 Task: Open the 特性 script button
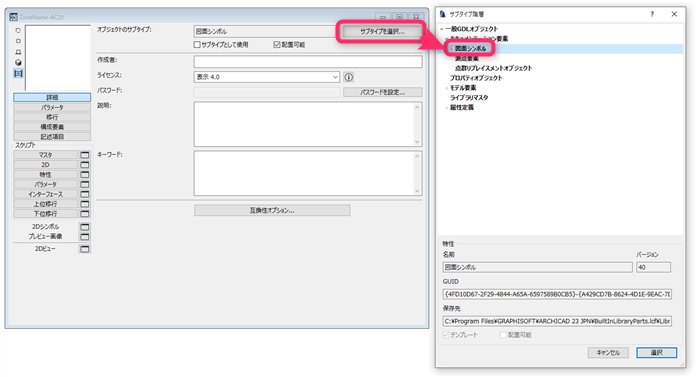pyautogui.click(x=46, y=175)
